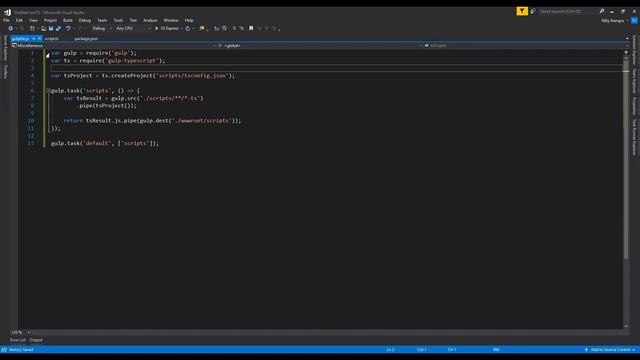This screenshot has height=360, width=640.
Task: Open the Server Explorer side tab
Action: coord(5,48)
